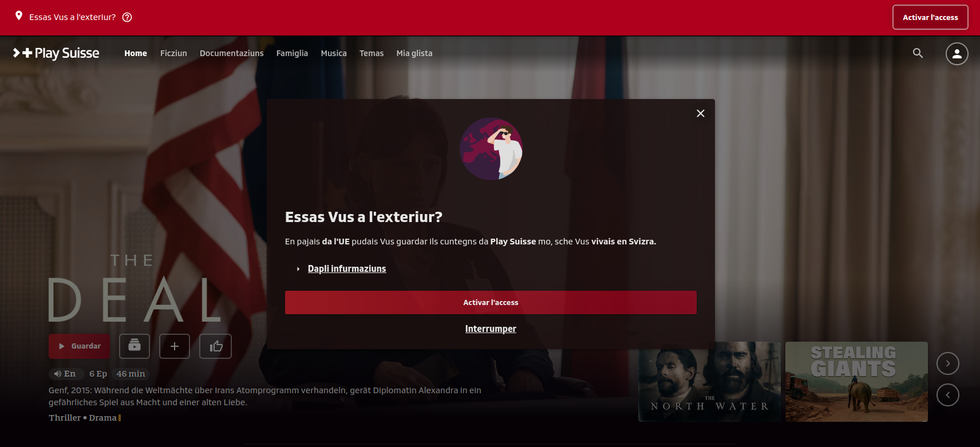Click the Play Suisse logo
980x447 pixels.
pyautogui.click(x=56, y=53)
